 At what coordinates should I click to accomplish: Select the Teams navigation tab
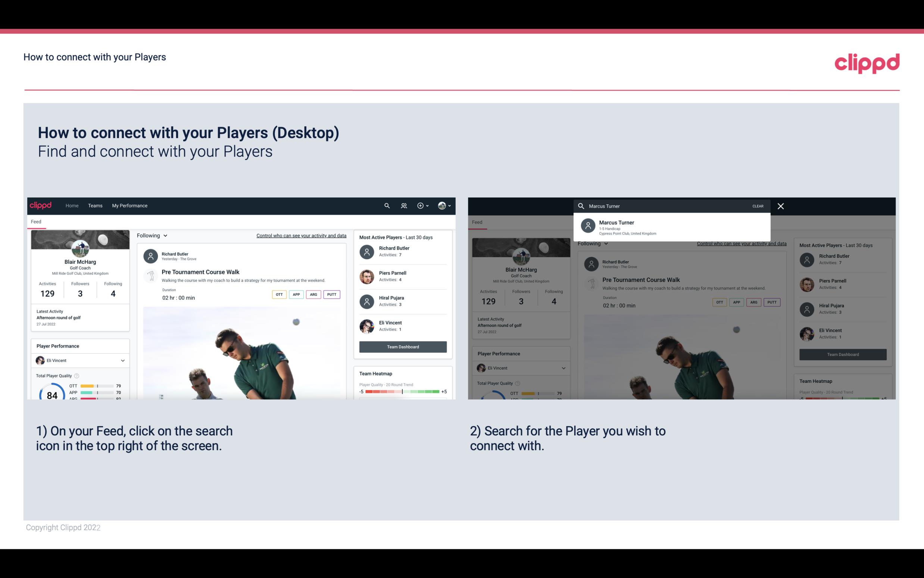click(95, 205)
